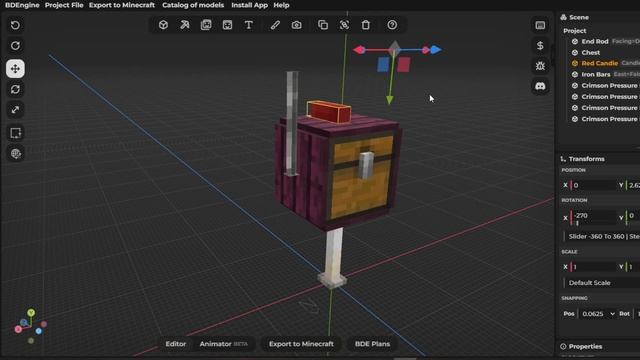Click the focus-on-object toolbar icon
Viewport: 640px width, 360px height.
[344, 25]
